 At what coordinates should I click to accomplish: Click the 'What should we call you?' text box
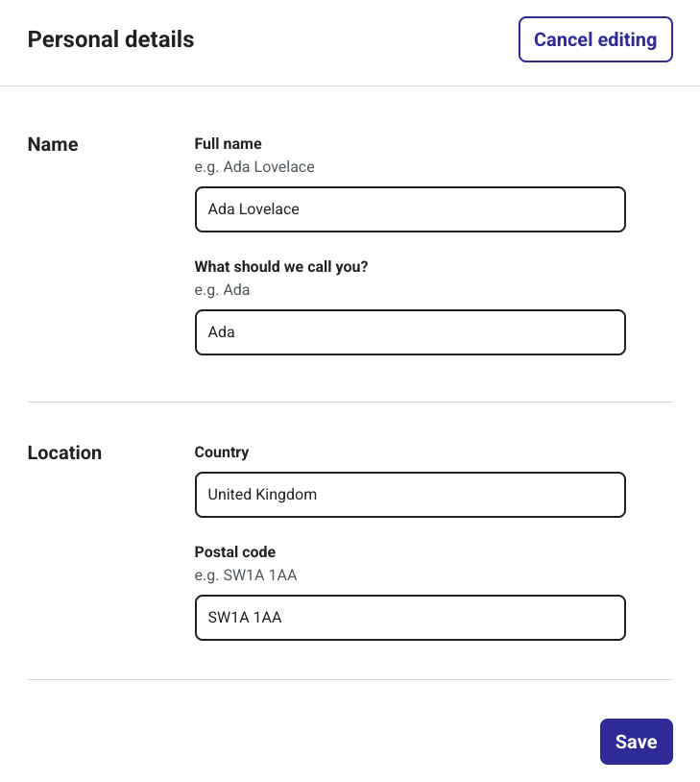410,332
